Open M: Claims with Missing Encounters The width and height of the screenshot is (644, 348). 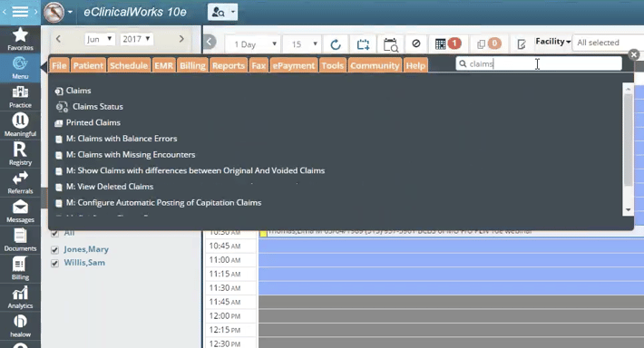tap(131, 155)
